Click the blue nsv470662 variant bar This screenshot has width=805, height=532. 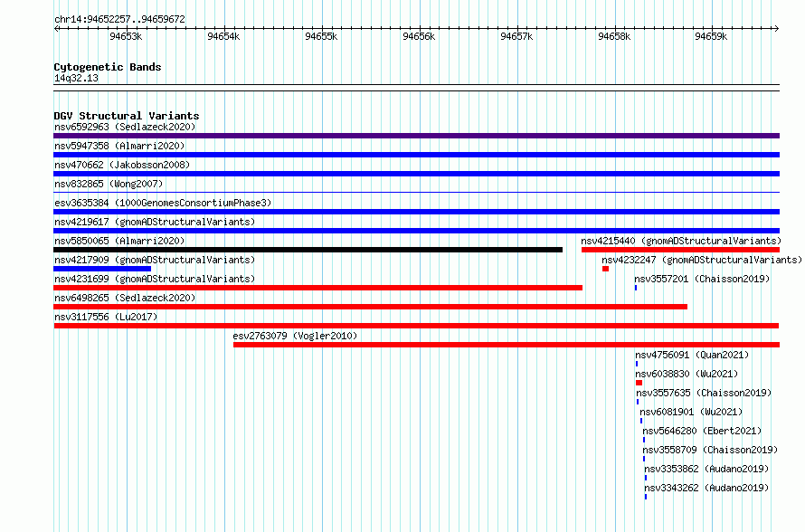tap(416, 174)
